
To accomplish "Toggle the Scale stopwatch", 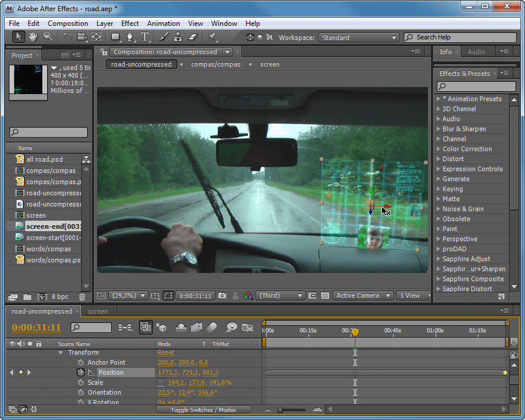I will 81,382.
